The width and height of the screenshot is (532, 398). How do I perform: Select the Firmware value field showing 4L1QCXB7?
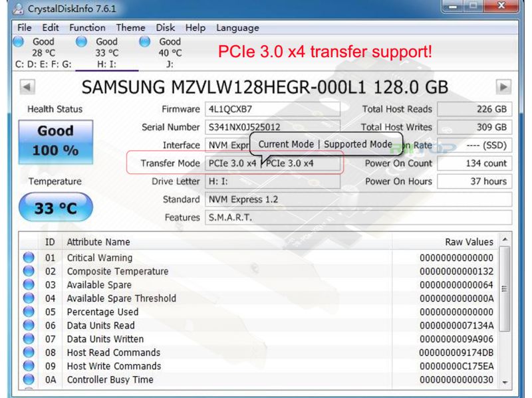coord(273,109)
